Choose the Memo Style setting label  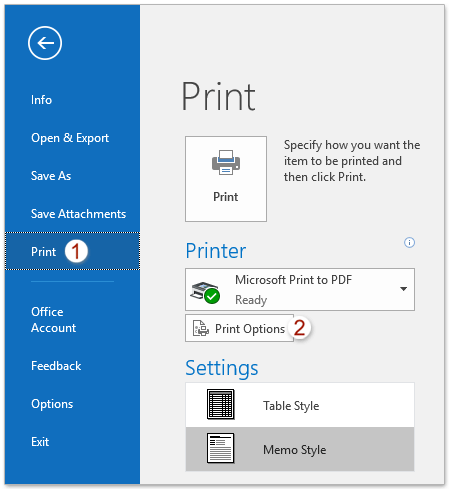pyautogui.click(x=295, y=450)
